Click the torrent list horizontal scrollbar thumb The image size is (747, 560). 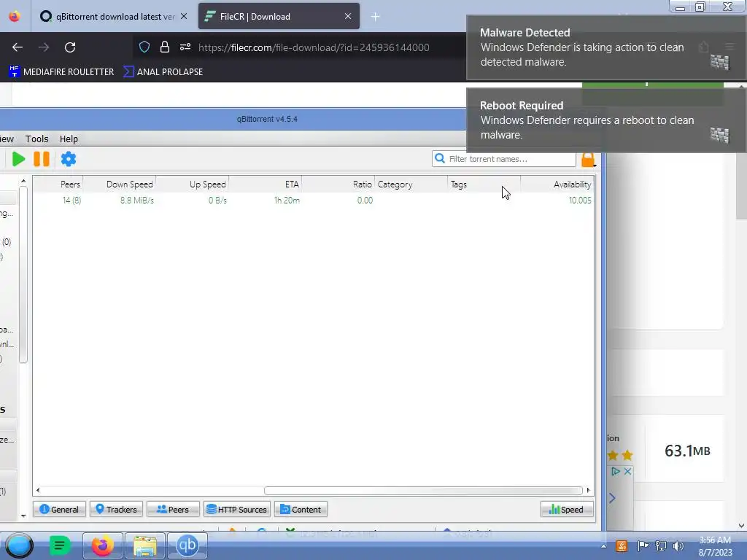(423, 491)
